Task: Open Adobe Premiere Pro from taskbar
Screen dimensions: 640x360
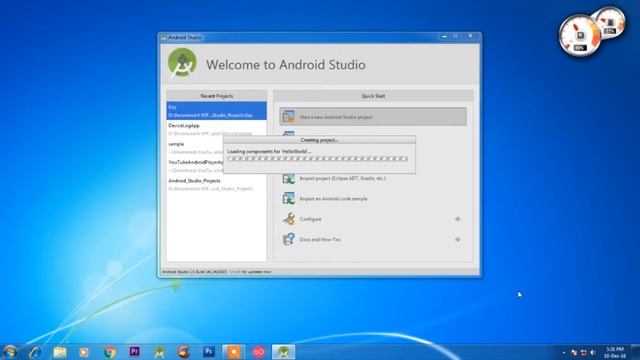Action: [x=134, y=351]
